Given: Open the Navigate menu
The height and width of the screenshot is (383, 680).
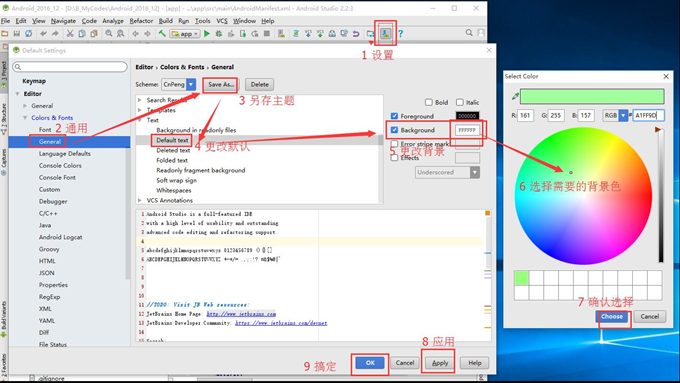Looking at the screenshot, I should (63, 21).
